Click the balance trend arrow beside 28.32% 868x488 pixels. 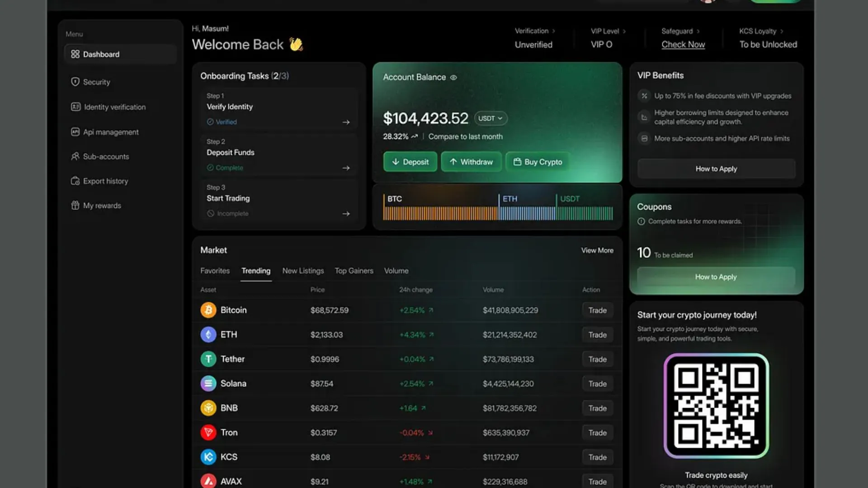coord(415,136)
